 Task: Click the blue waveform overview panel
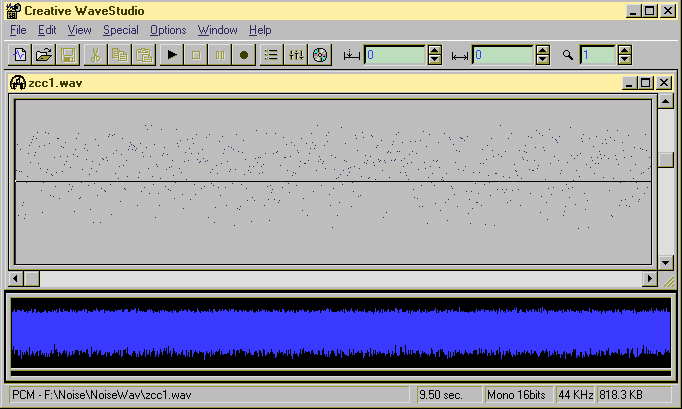(x=341, y=333)
